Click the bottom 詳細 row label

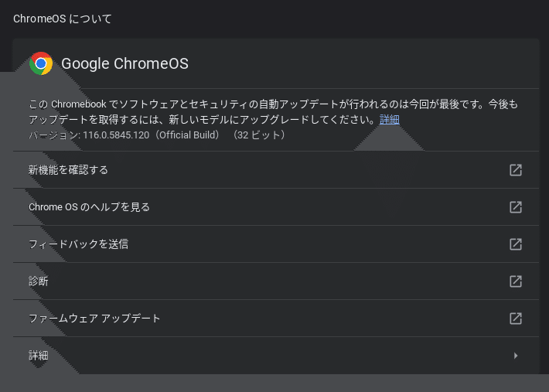[x=38, y=356]
